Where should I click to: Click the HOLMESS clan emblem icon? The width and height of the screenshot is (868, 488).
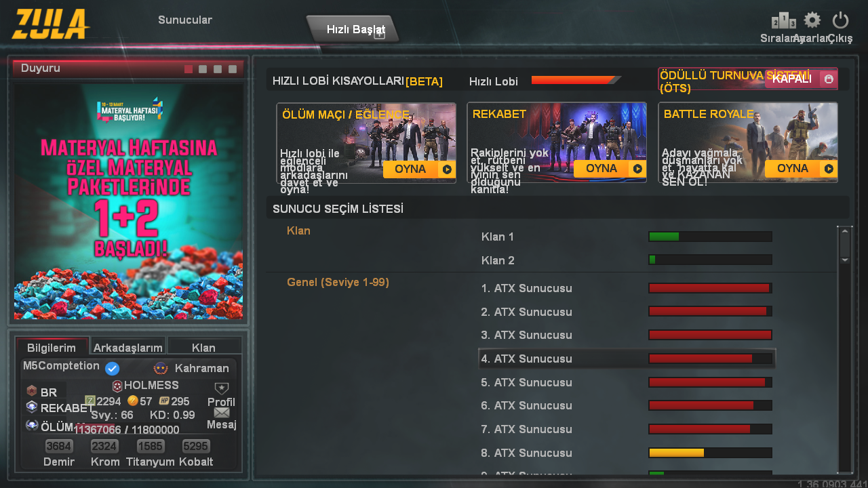pyautogui.click(x=117, y=386)
